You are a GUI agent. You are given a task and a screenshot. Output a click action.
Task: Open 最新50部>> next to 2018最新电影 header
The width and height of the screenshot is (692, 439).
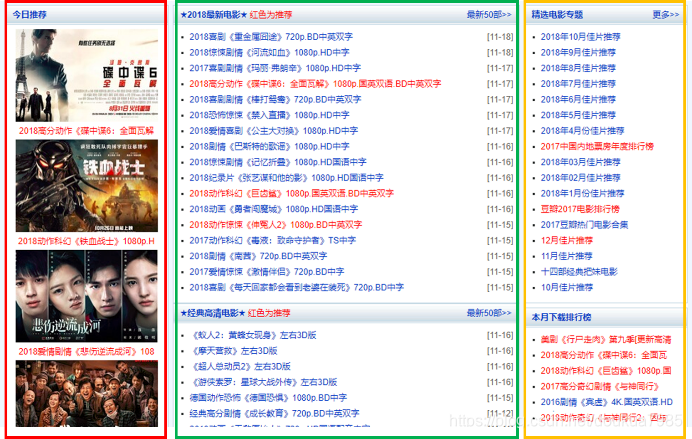click(x=489, y=15)
